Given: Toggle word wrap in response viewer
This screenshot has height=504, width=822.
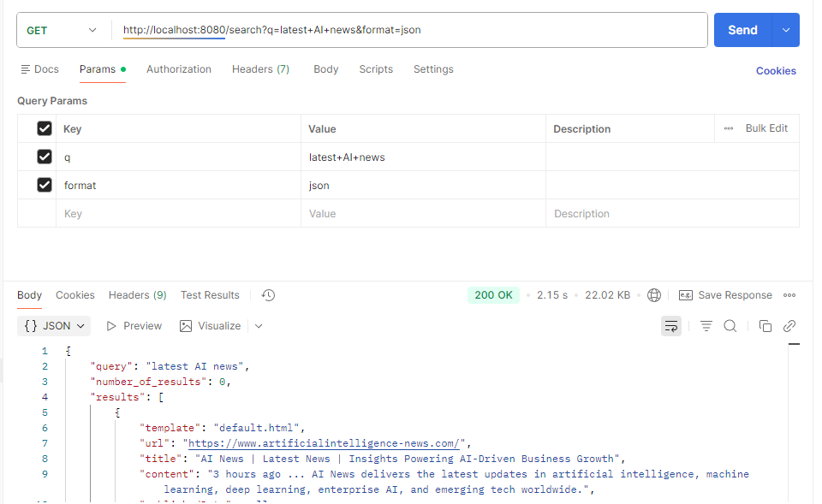Looking at the screenshot, I should point(670,325).
